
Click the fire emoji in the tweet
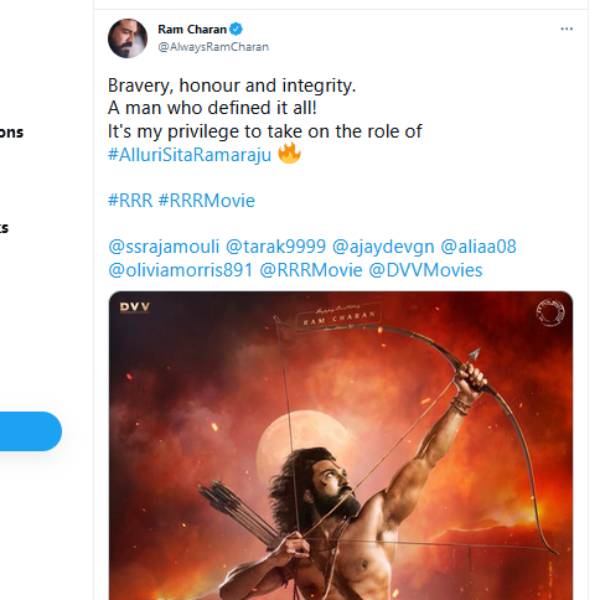[x=289, y=155]
